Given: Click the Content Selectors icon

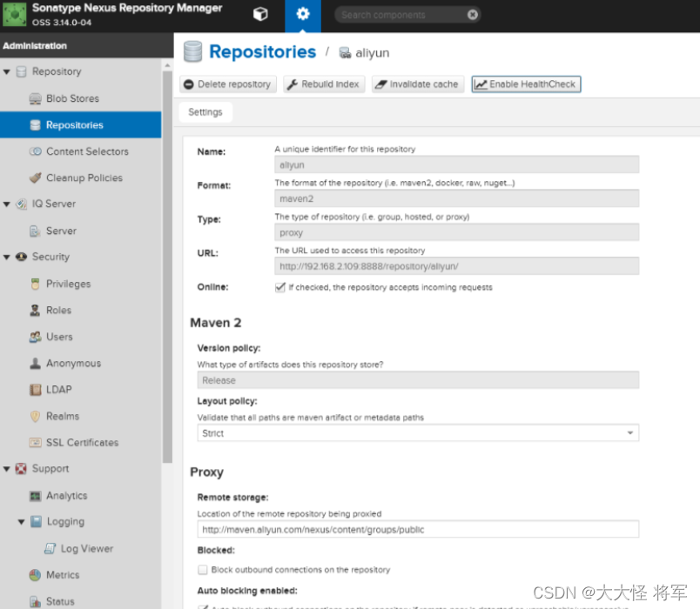Looking at the screenshot, I should (x=36, y=151).
